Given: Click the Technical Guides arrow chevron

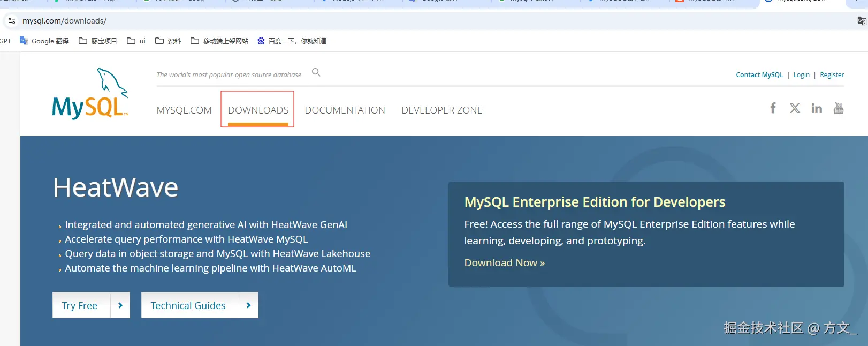Looking at the screenshot, I should point(248,305).
